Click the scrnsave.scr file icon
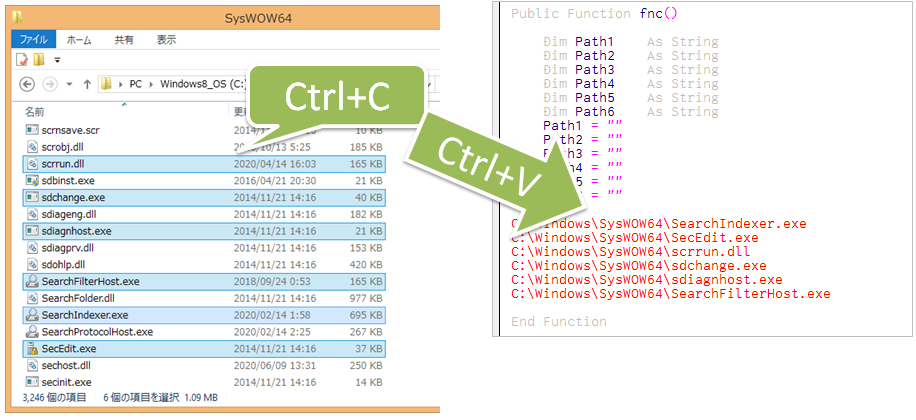Image resolution: width=916 pixels, height=420 pixels. point(31,130)
